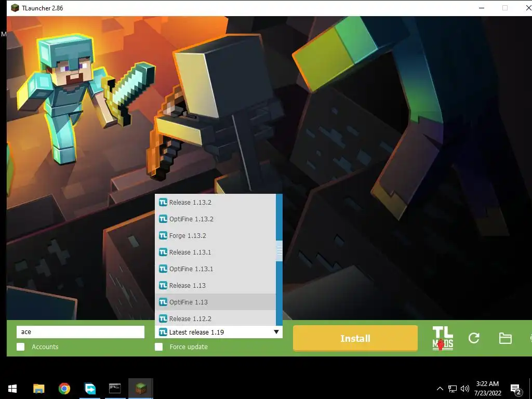Viewport: 532px width, 399px height.
Task: Click the Latest release 1.19 combo box
Action: point(219,332)
